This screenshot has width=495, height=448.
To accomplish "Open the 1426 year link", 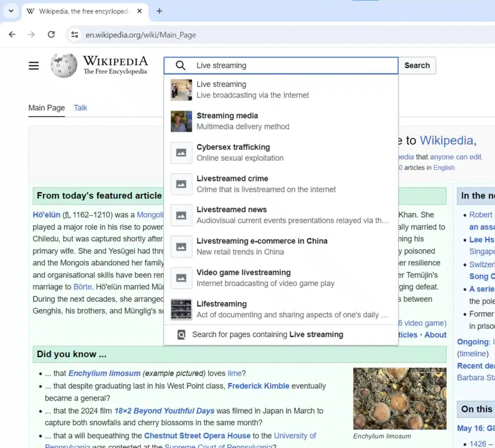I will (478, 444).
